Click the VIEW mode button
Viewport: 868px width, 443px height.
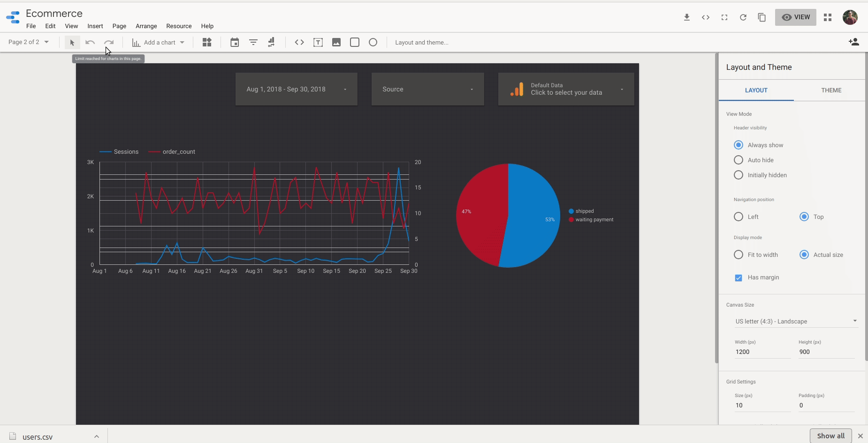(796, 17)
